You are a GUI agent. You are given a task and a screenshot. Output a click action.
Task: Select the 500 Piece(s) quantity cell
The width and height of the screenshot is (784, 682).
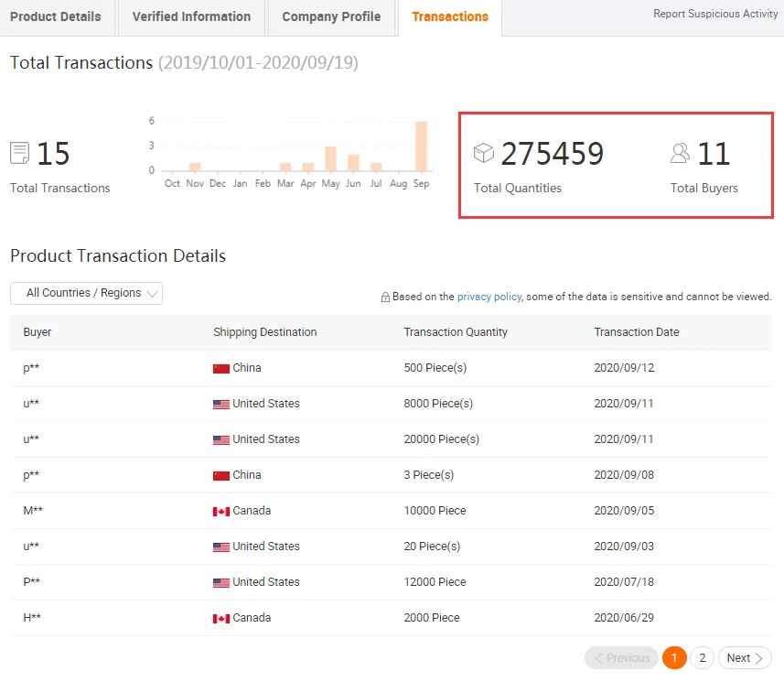tap(435, 368)
